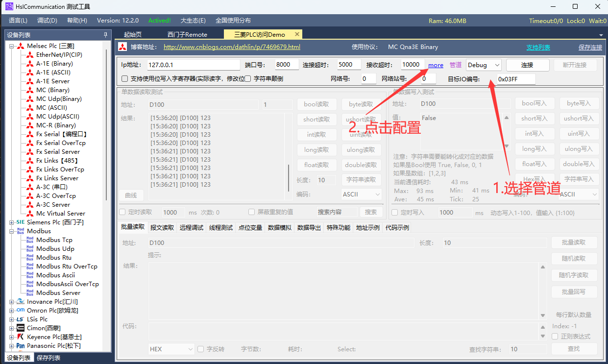Click the Keyence Plc[基恩士] icon
Viewport: 608px width, 364px height.
pos(21,337)
